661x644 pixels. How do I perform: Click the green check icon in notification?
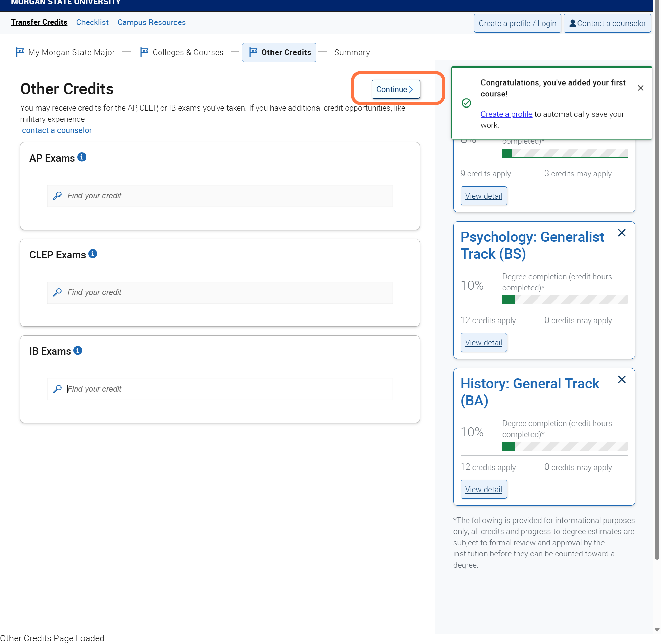(466, 103)
